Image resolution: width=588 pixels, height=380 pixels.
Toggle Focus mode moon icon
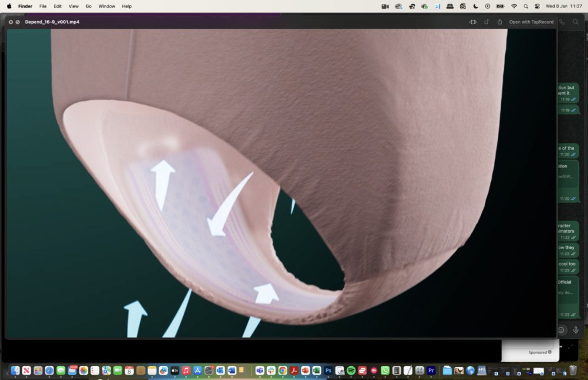click(476, 6)
